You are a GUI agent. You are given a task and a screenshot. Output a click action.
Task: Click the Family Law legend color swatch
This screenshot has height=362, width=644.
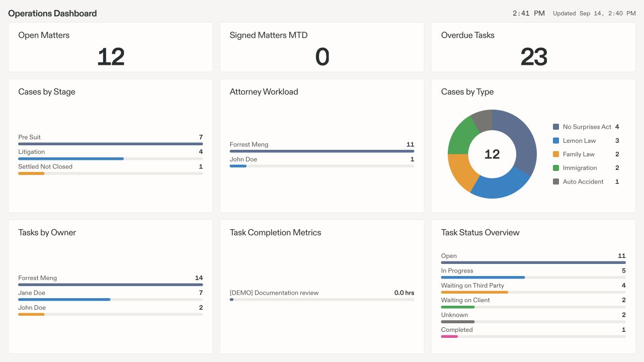pyautogui.click(x=556, y=154)
